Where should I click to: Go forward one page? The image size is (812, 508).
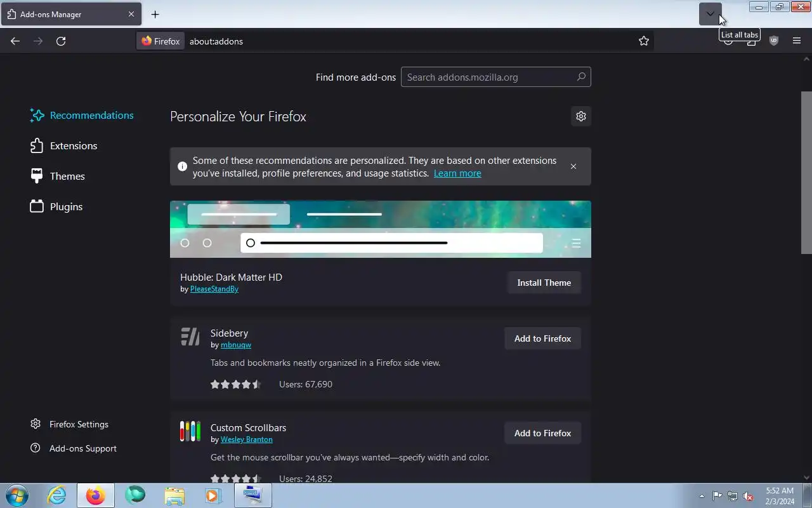(38, 41)
